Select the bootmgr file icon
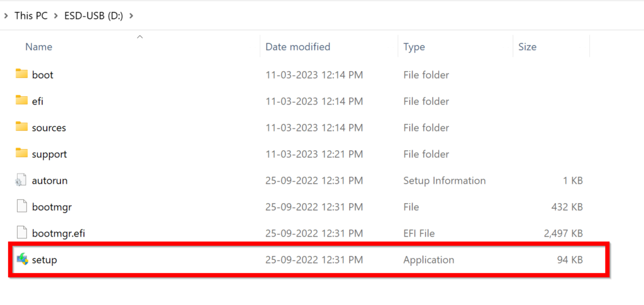644x305 pixels. (x=22, y=207)
